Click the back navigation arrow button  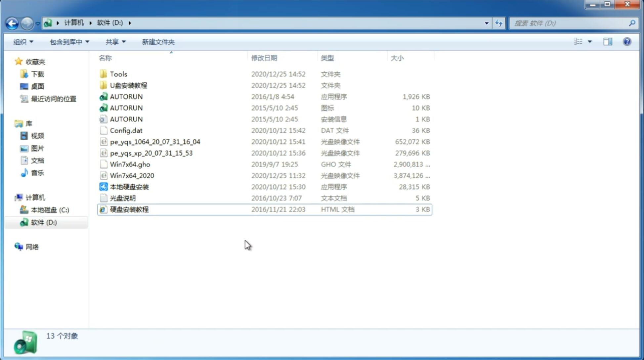click(12, 22)
